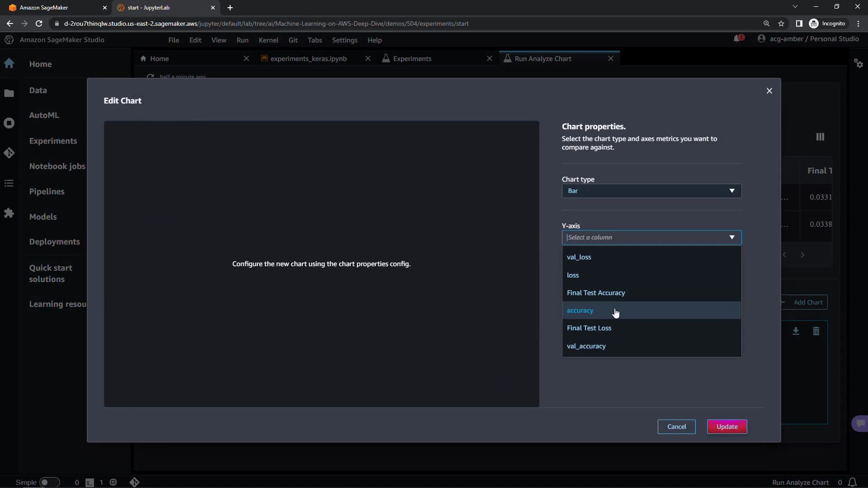Click the notifications bell icon with badge
The image size is (868, 488).
[738, 39]
